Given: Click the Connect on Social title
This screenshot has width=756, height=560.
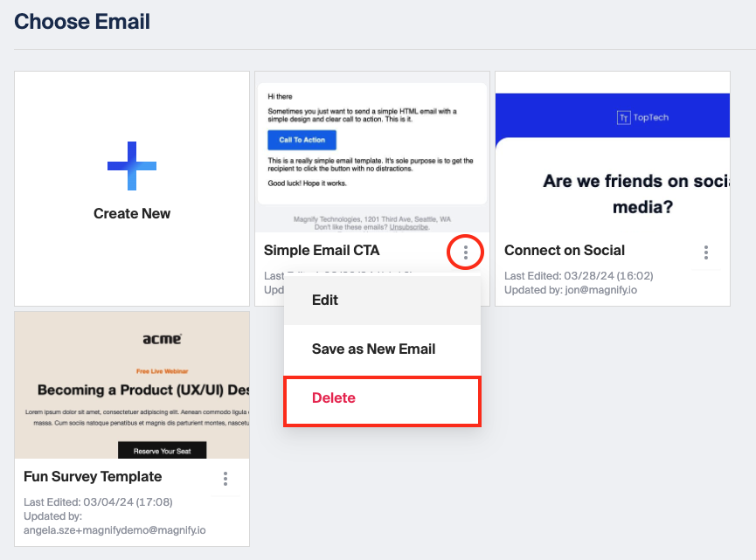Looking at the screenshot, I should (x=565, y=251).
